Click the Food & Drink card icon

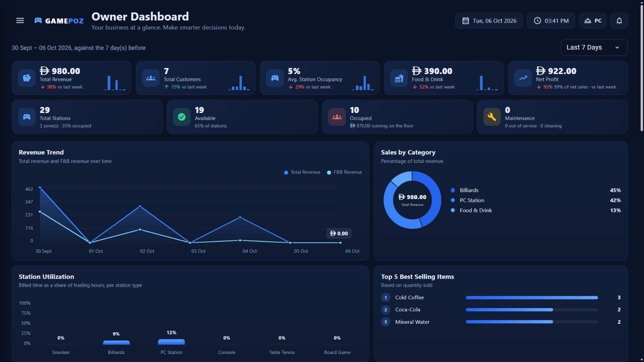[x=399, y=78]
